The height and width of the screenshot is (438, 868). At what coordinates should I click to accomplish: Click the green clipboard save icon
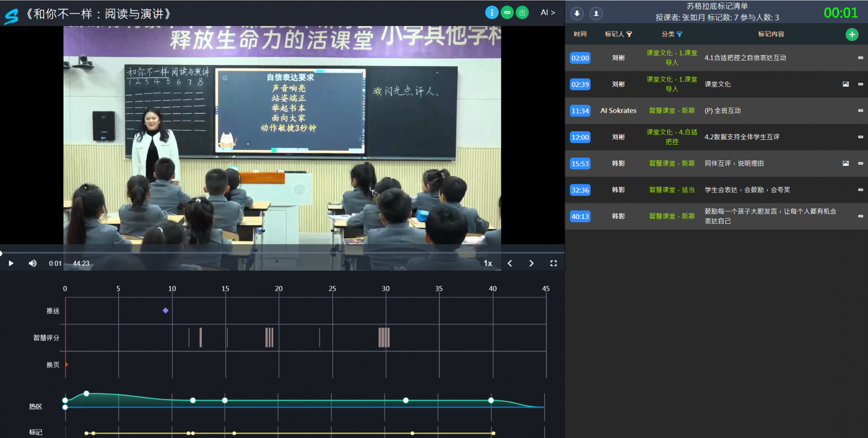(522, 12)
